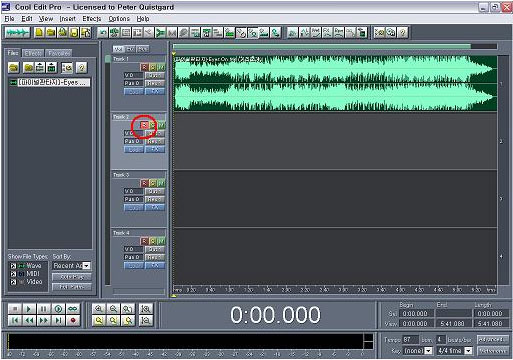Click Track 3 Out button
The image size is (513, 360).
pos(155,191)
